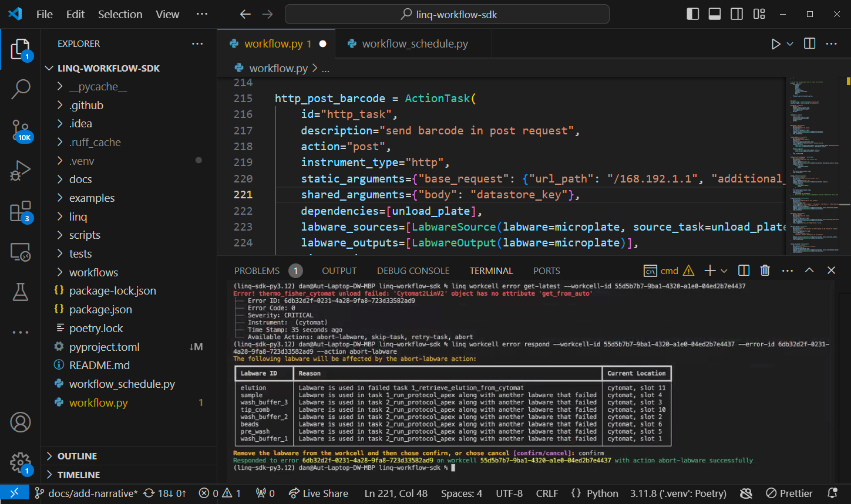Open the Run and Debug view
Image resolution: width=851 pixels, height=504 pixels.
tap(21, 170)
